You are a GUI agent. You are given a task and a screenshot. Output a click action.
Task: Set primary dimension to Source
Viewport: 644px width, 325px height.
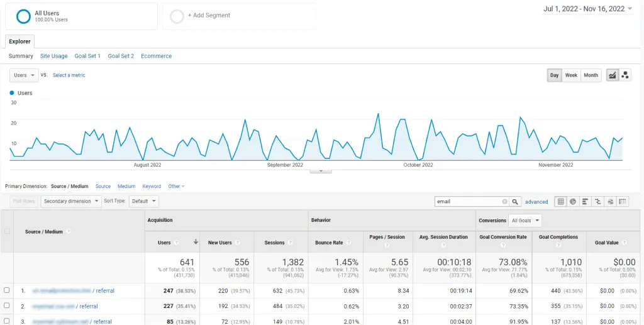click(103, 186)
